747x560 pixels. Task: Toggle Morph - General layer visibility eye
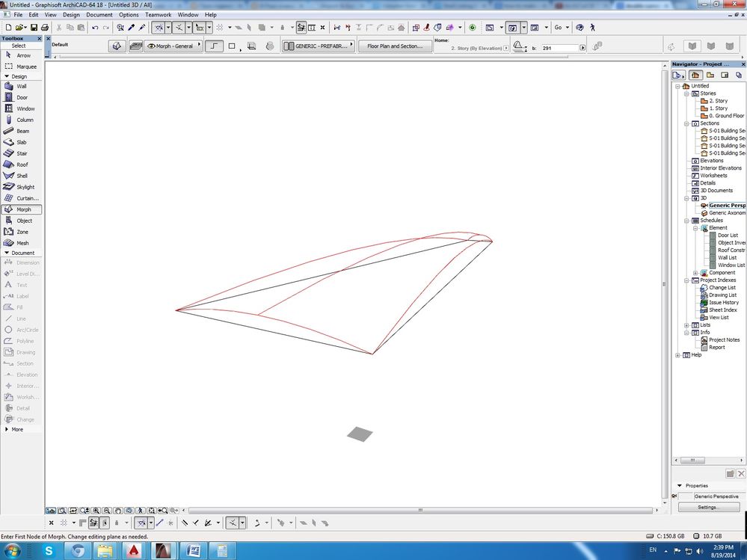(152, 46)
